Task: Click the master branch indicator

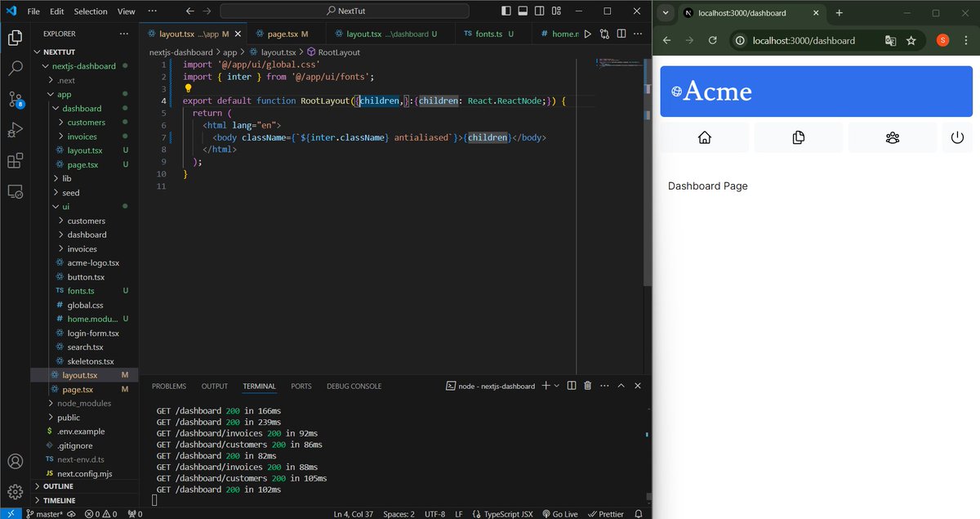Action: (x=45, y=513)
